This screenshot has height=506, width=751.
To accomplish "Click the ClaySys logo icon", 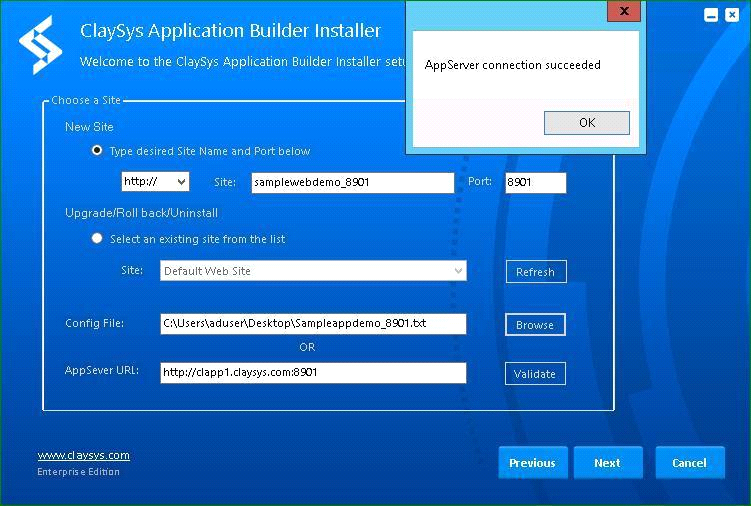I will pos(40,45).
